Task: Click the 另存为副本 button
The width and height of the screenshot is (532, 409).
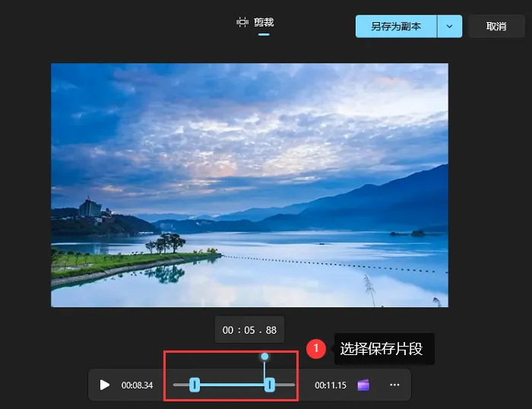Action: 396,26
